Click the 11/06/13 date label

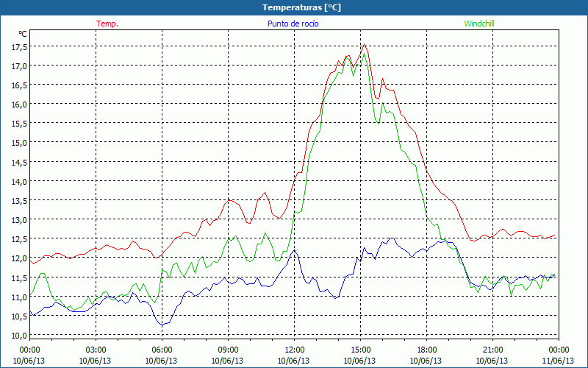559,361
